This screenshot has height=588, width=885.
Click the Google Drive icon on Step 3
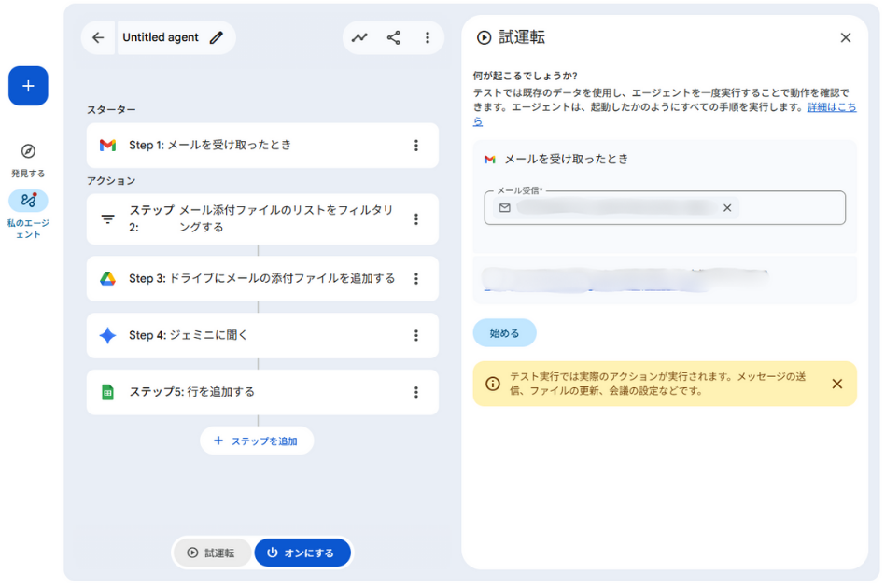pyautogui.click(x=108, y=278)
